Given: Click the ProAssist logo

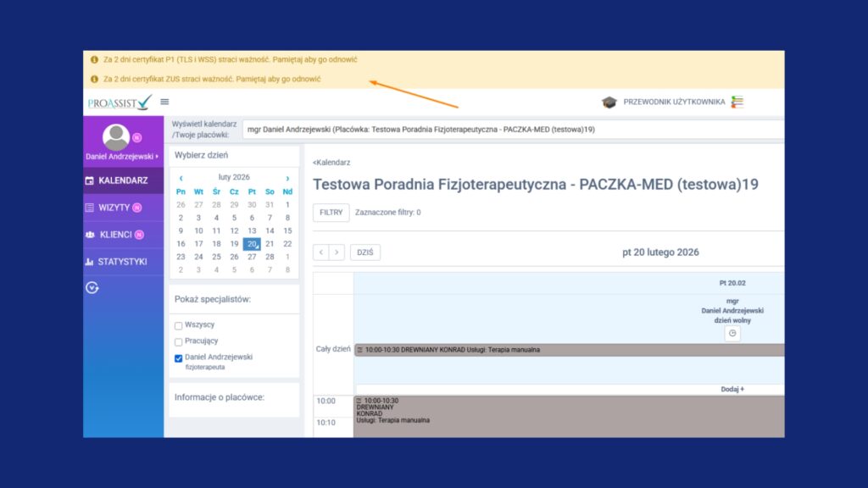Looking at the screenshot, I should [x=119, y=102].
